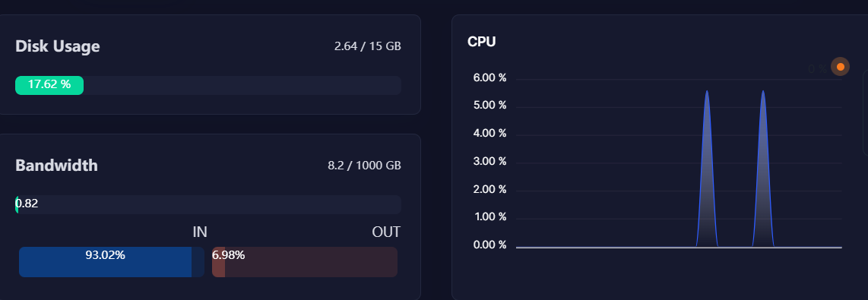The width and height of the screenshot is (868, 300).
Task: Click the 5.00 % axis label
Action: pyautogui.click(x=490, y=105)
